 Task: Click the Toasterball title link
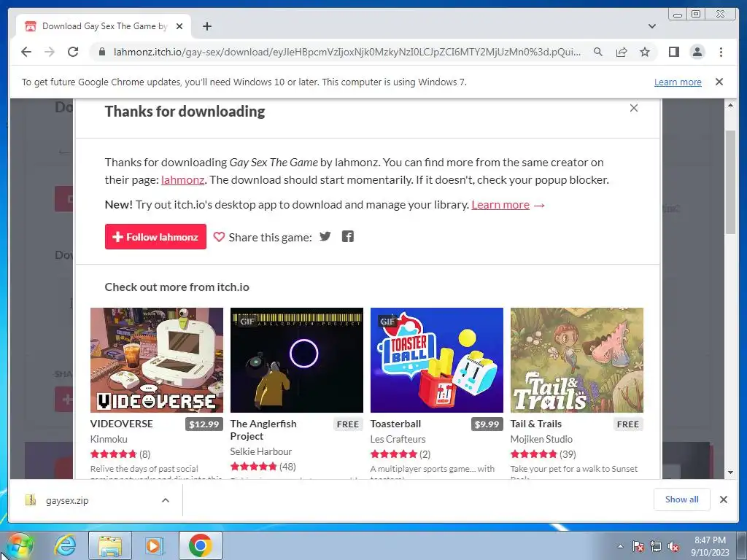click(395, 424)
